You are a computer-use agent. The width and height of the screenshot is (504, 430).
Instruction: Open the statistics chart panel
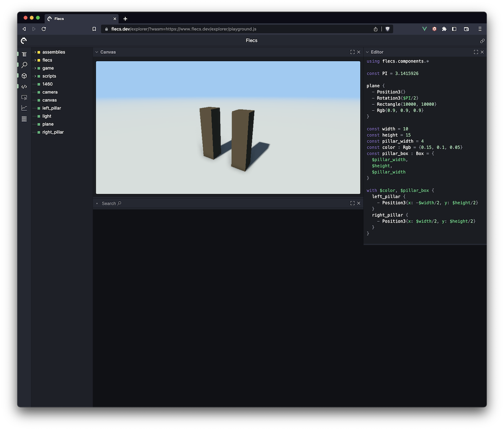24,108
